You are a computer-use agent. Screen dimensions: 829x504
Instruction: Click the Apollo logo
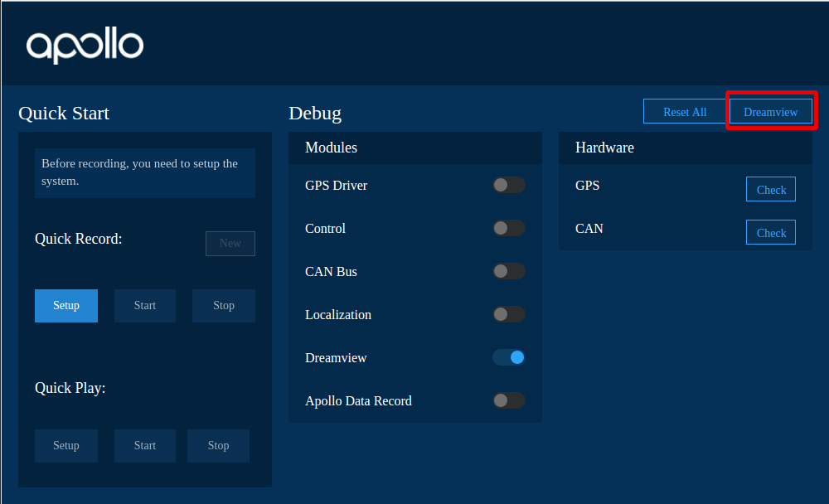85,46
